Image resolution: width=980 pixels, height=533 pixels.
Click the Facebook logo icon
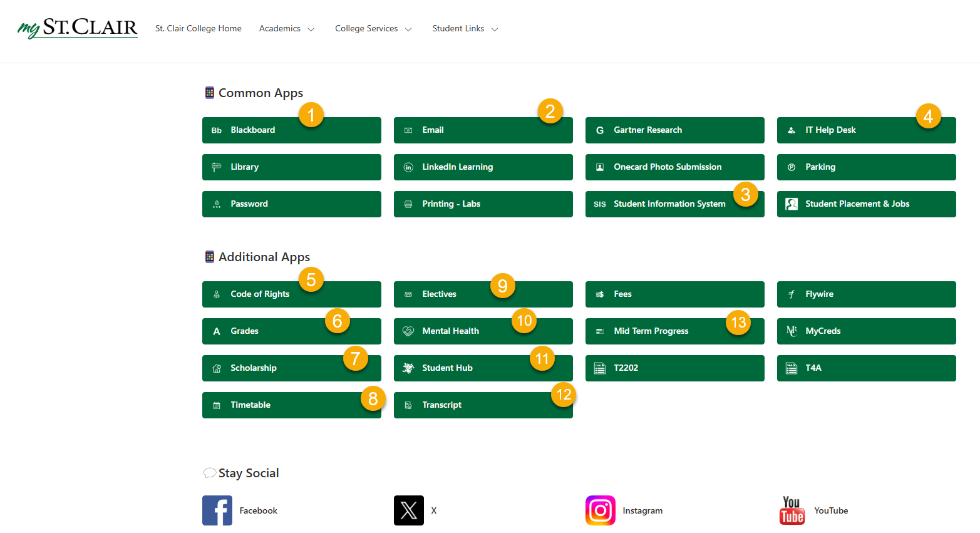tap(217, 510)
